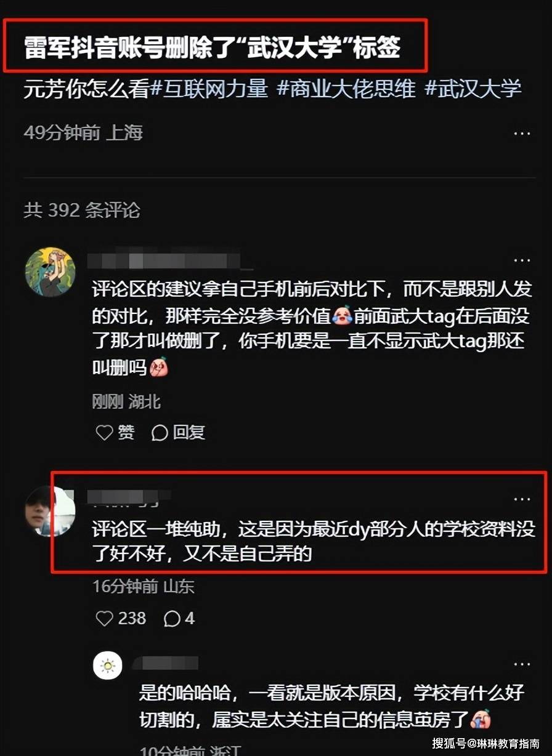
Task: Open more options on Shandong comment
Action: pos(522,499)
